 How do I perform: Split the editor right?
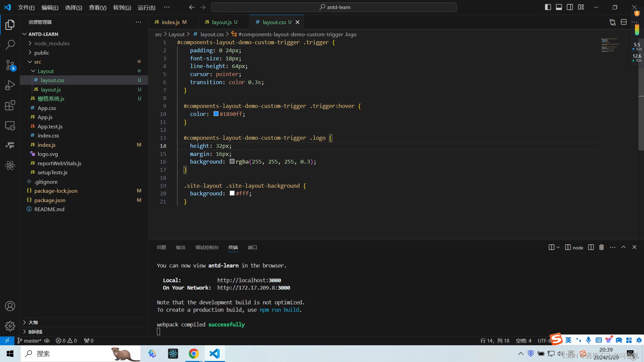tap(624, 22)
